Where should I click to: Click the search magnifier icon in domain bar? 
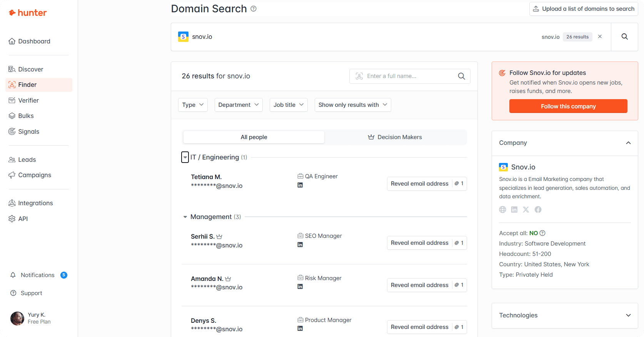click(624, 37)
